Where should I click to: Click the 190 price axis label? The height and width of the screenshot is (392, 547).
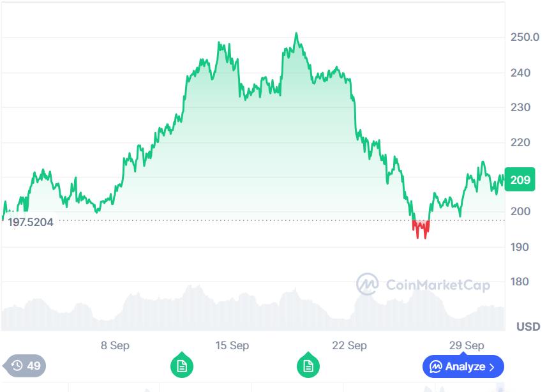coord(520,247)
